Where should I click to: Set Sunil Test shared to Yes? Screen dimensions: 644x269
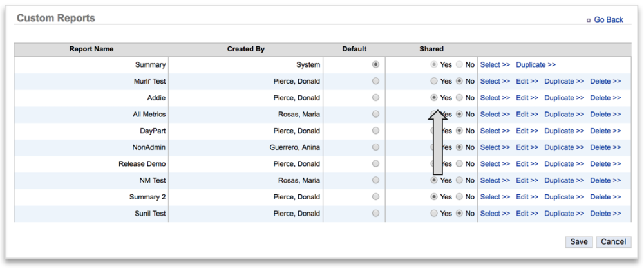(x=434, y=214)
